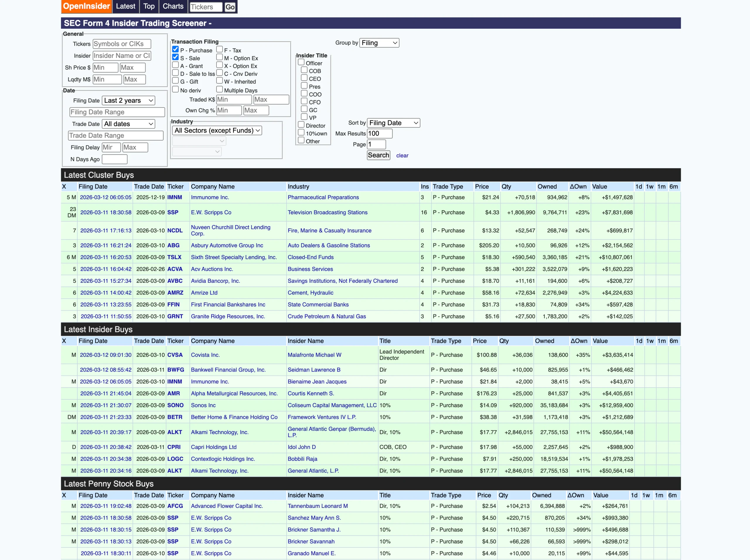Click the Max Results input field
Image resolution: width=750 pixels, height=560 pixels.
click(x=379, y=133)
